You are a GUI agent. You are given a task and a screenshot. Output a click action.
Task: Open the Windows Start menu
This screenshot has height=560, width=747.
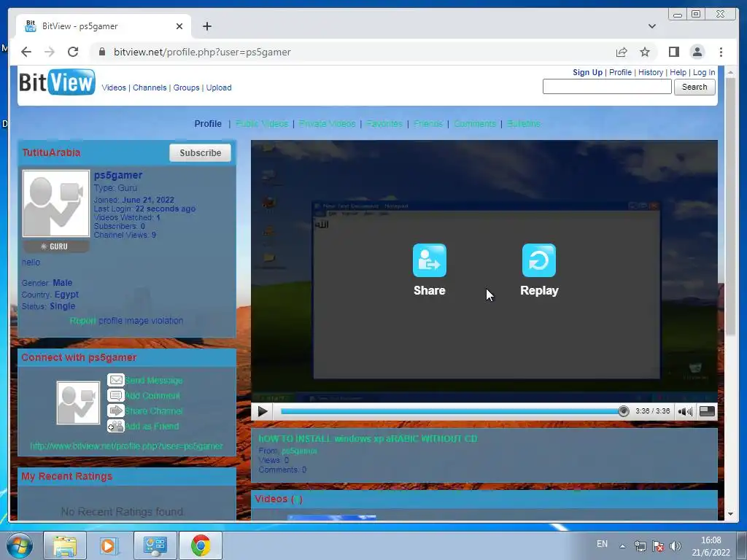[20, 545]
